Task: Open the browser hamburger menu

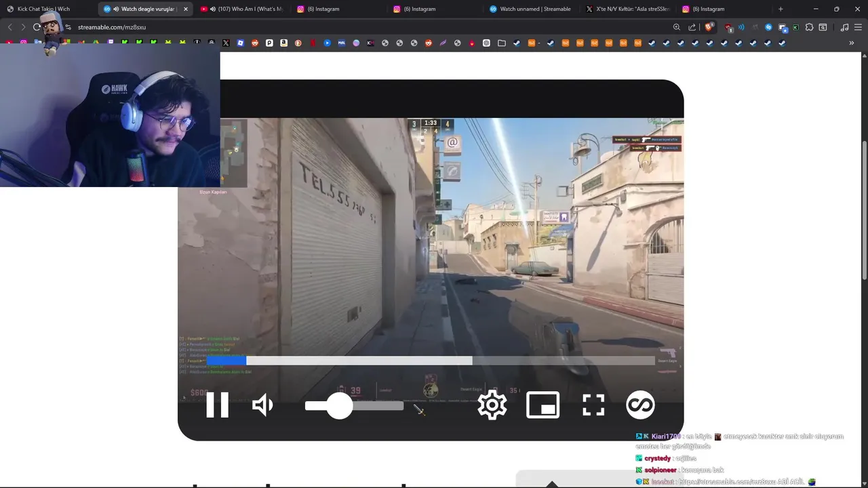Action: (858, 27)
